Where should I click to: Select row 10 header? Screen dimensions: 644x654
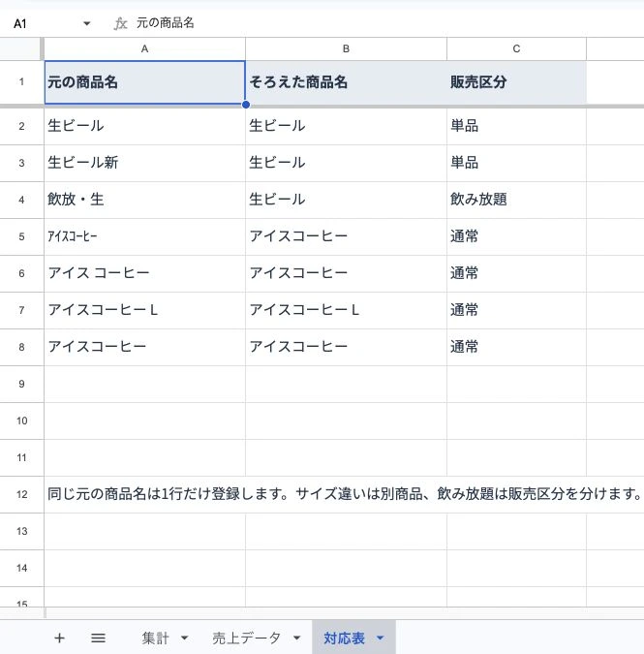coord(21,420)
